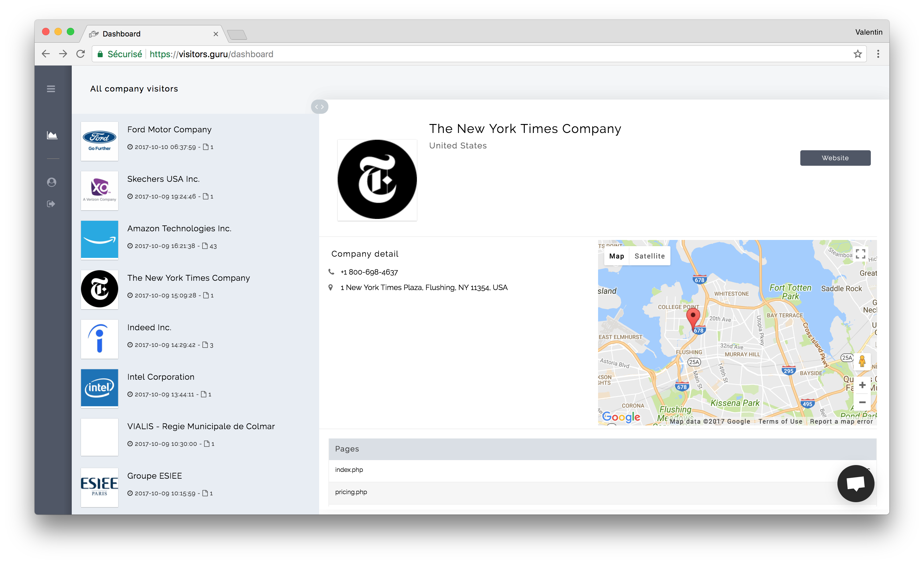Click the logout icon in sidebar
924x564 pixels.
tap(51, 204)
